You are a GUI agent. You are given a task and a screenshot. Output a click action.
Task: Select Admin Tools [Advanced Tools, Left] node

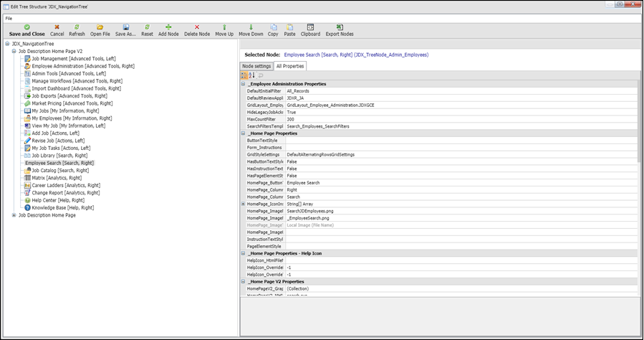point(69,74)
